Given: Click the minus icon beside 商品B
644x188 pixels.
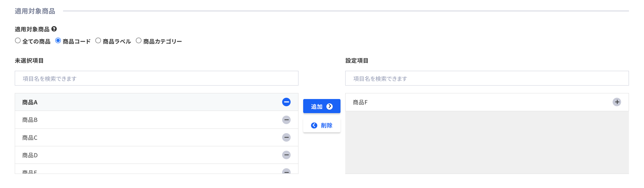Looking at the screenshot, I should pos(286,120).
